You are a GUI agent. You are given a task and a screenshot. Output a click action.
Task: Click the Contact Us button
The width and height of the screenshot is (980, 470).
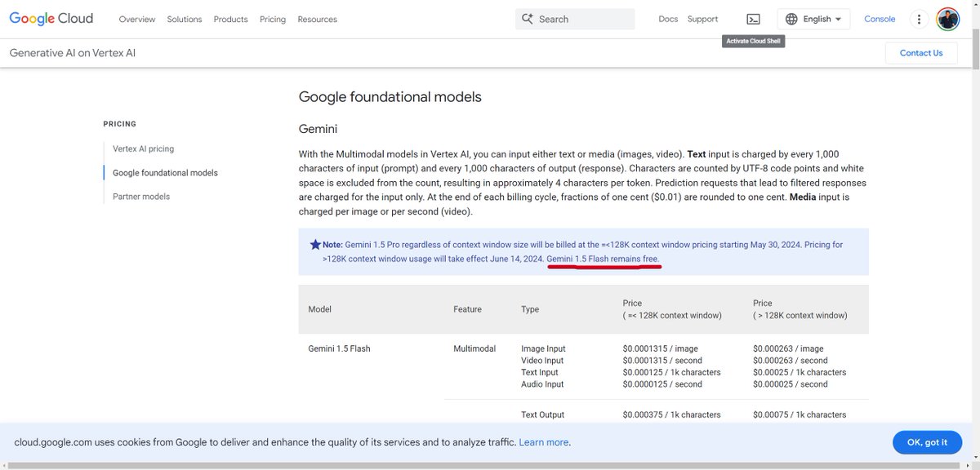pos(921,53)
